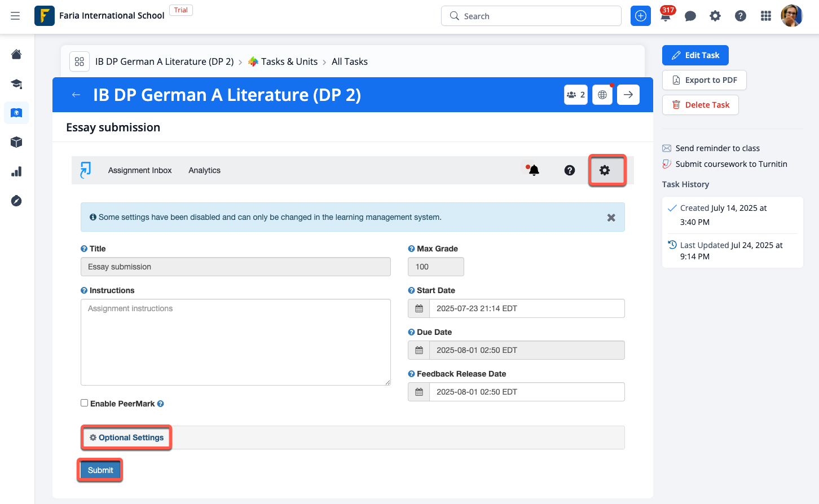Click the blue quick add plus icon

click(x=641, y=16)
